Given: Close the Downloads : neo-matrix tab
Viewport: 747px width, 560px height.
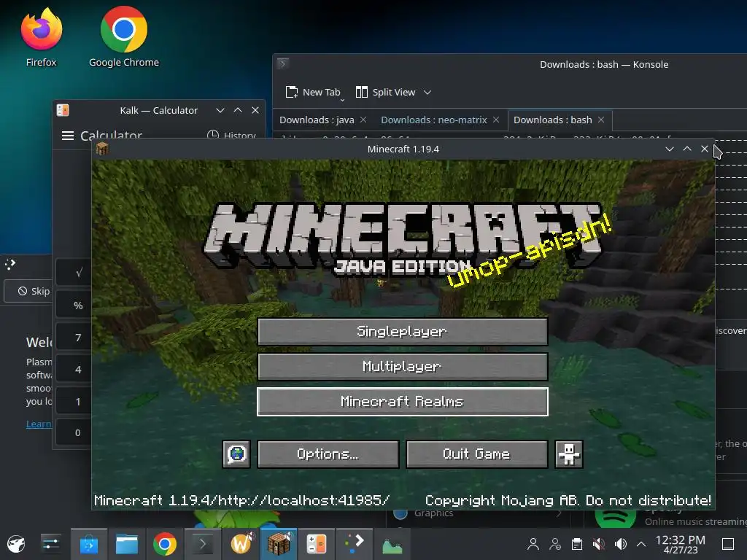Looking at the screenshot, I should 496,120.
